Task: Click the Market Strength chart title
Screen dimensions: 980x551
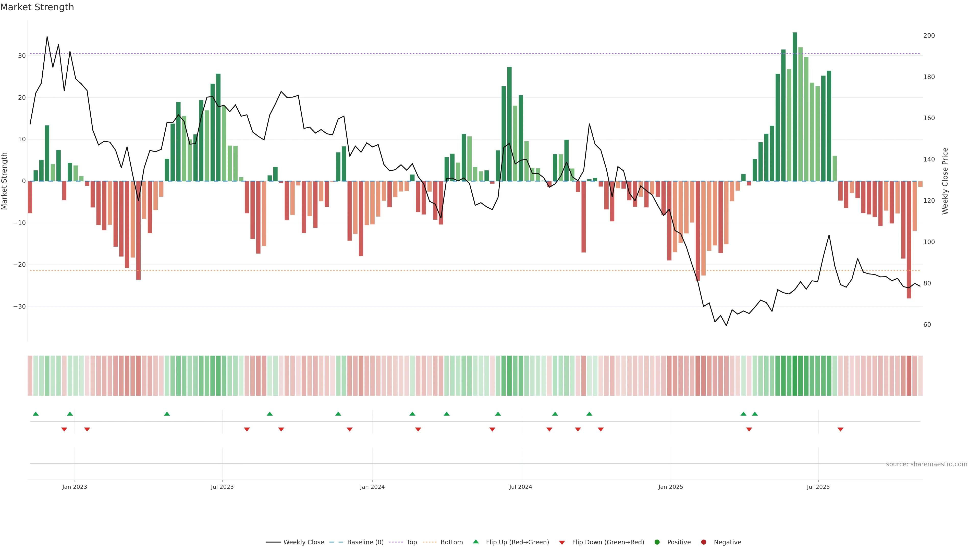Action: tap(37, 7)
